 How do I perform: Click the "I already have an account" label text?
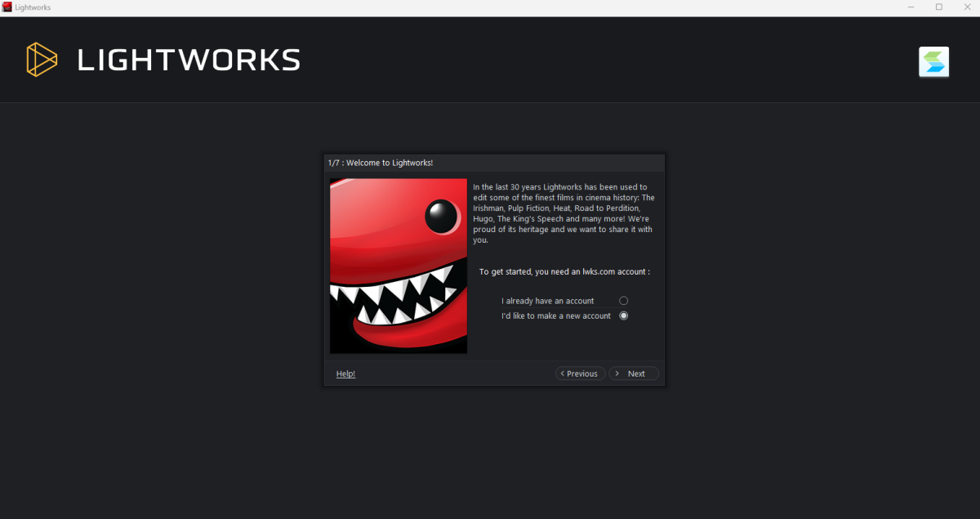(547, 301)
